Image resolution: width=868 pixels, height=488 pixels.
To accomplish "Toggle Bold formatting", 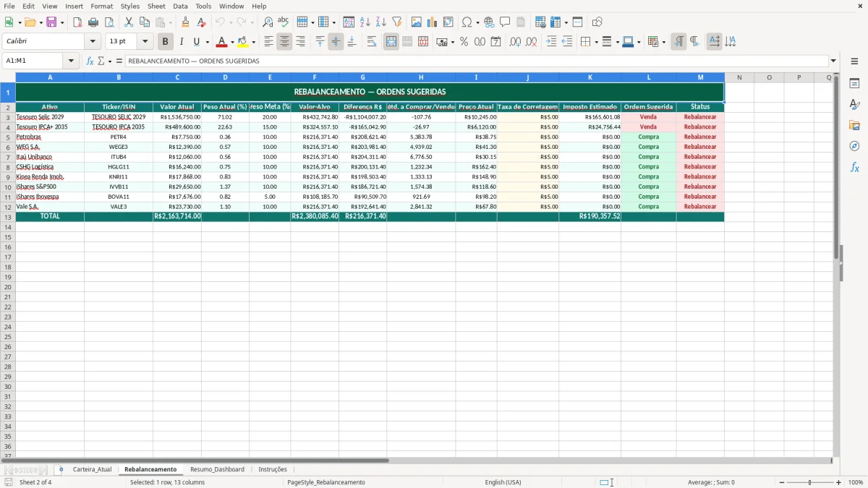I will click(166, 42).
